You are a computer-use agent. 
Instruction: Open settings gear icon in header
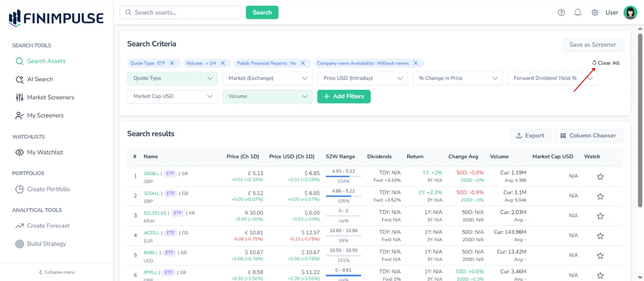point(595,13)
